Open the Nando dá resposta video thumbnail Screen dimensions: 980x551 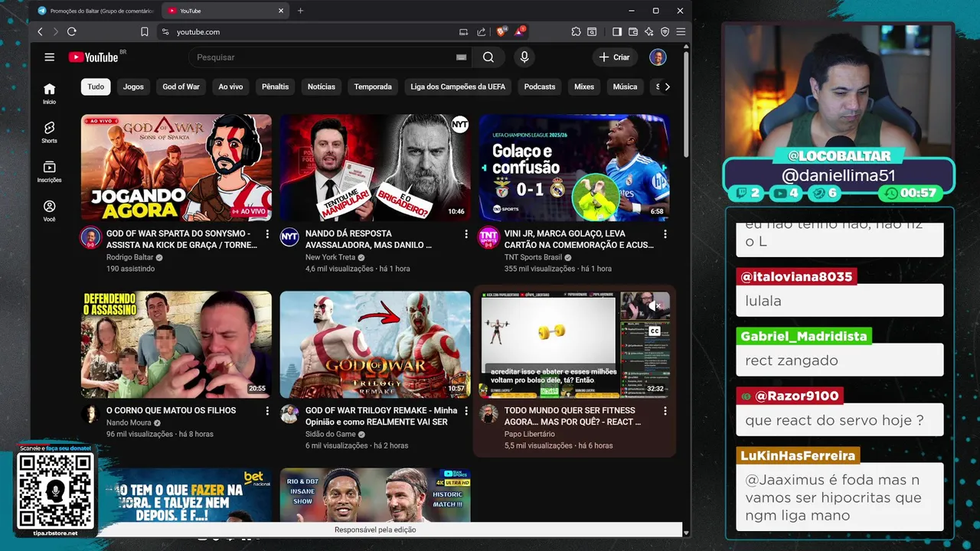tap(375, 168)
